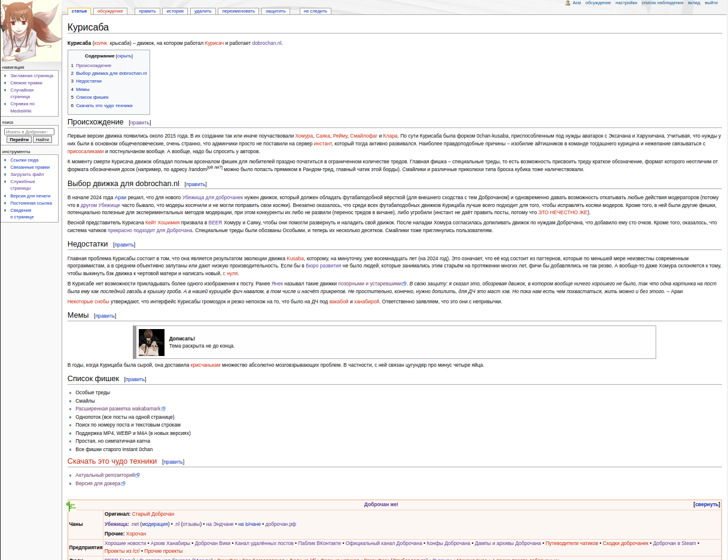
Task: Open Связанные правки in the tools panel
Action: pos(30,168)
